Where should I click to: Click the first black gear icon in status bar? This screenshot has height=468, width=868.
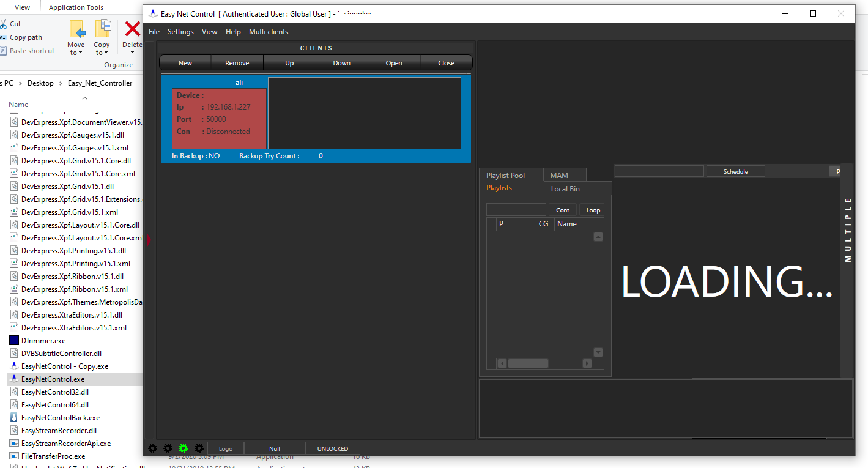(x=152, y=448)
